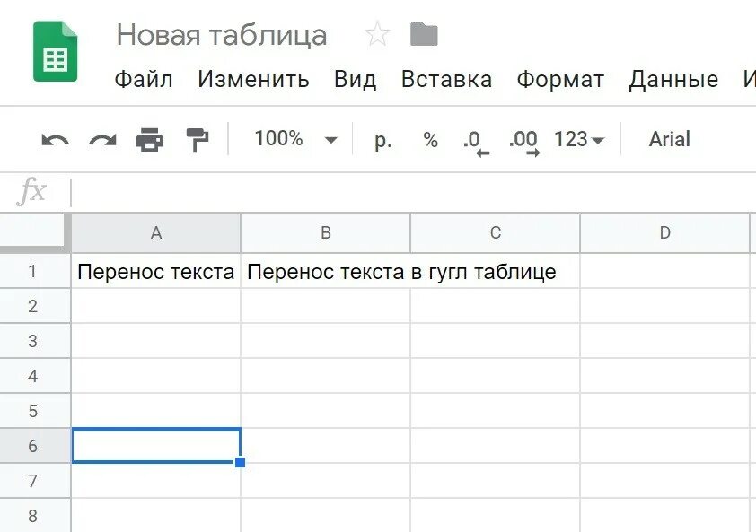Open the Файл menu
The image size is (756, 532).
(x=143, y=79)
